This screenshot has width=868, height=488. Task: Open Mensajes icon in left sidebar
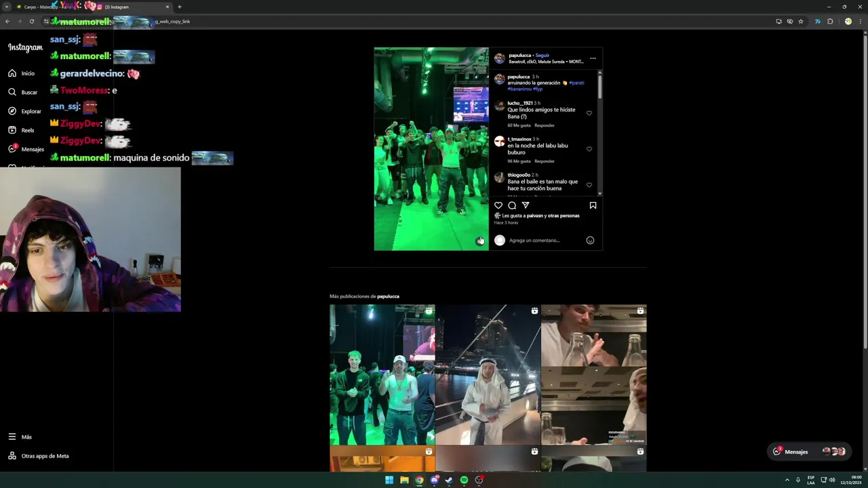point(12,149)
